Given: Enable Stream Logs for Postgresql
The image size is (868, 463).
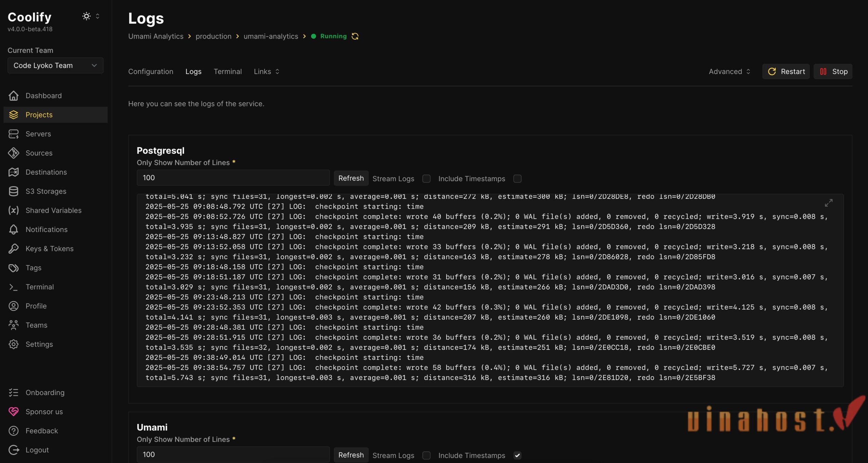Looking at the screenshot, I should coord(427,179).
